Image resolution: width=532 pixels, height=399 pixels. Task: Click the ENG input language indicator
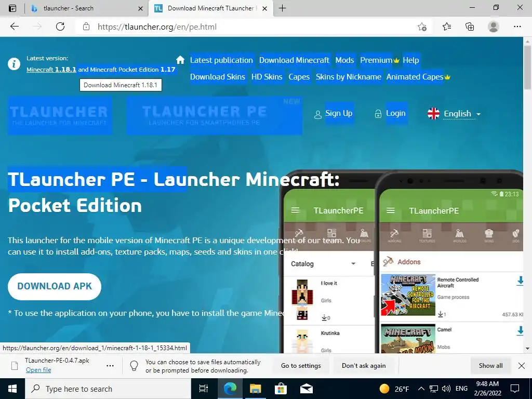tap(461, 389)
